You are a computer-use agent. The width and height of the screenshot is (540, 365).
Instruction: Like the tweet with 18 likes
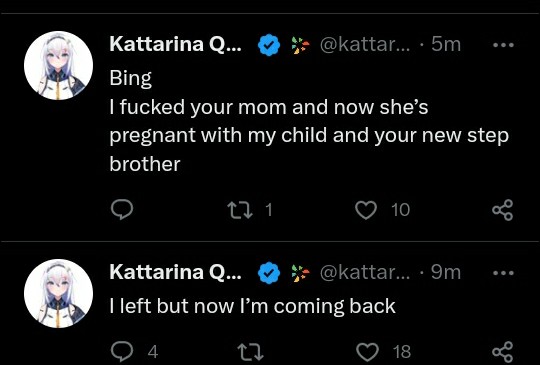(366, 352)
